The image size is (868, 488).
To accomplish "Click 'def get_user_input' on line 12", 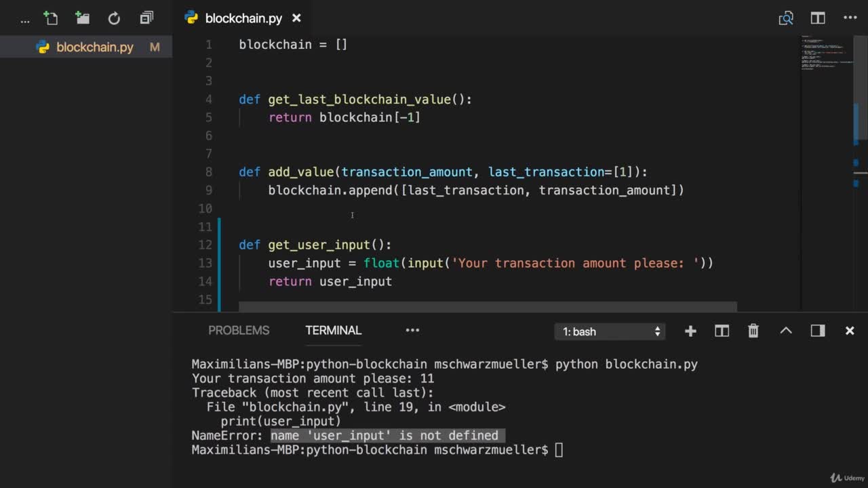I will click(x=304, y=245).
